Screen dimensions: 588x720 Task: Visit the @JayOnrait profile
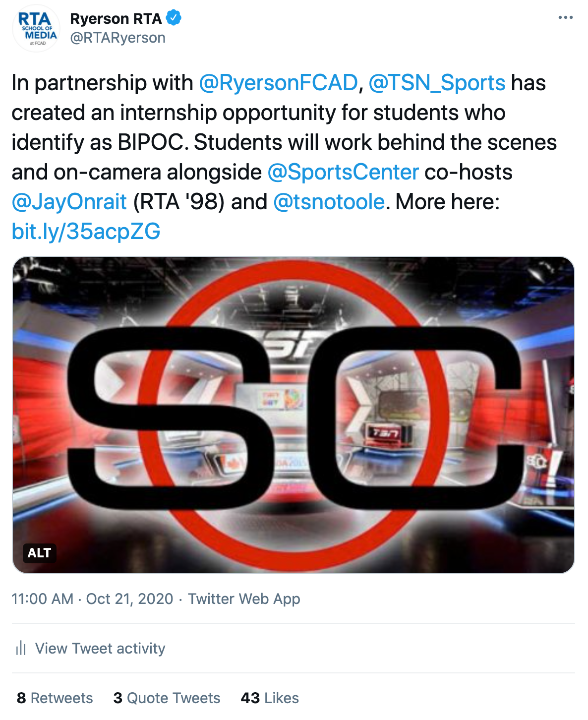[69, 202]
